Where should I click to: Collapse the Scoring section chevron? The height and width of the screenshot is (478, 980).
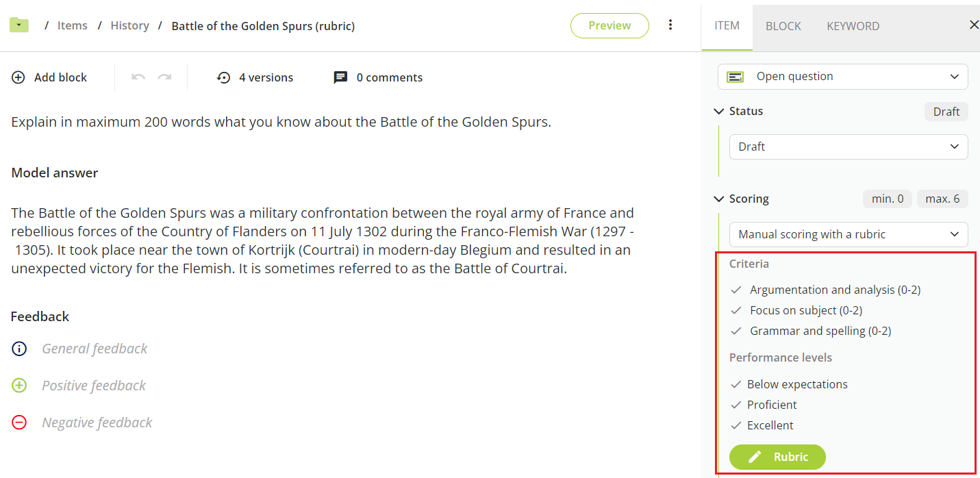click(718, 199)
